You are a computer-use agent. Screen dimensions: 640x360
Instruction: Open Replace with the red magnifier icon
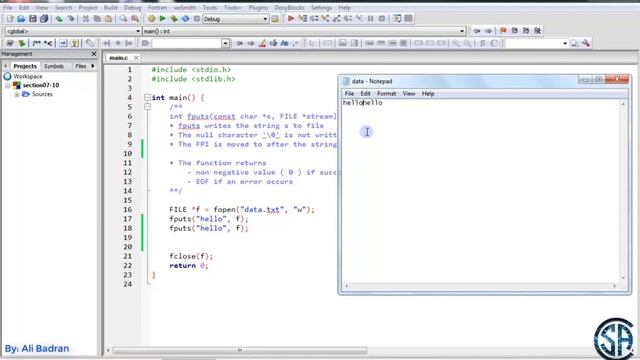(134, 19)
